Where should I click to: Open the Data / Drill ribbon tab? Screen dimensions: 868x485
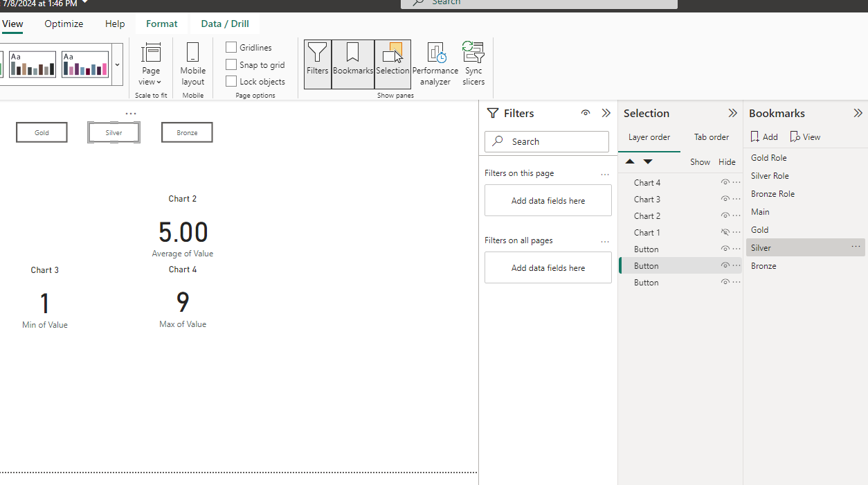point(225,24)
